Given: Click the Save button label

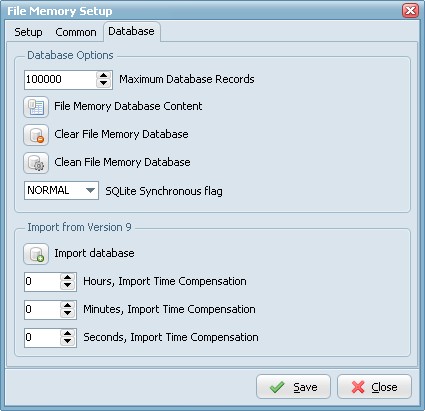Looking at the screenshot, I should (x=305, y=387).
